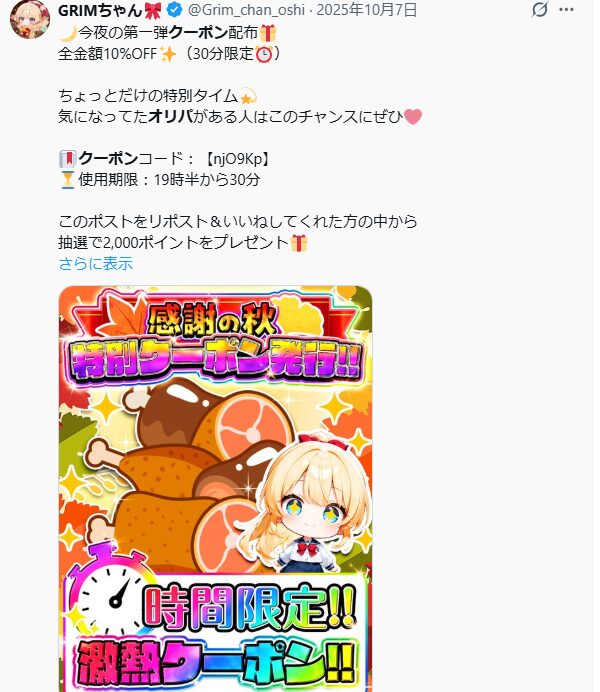Open the 2025年10月7日 post date link

[x=367, y=10]
